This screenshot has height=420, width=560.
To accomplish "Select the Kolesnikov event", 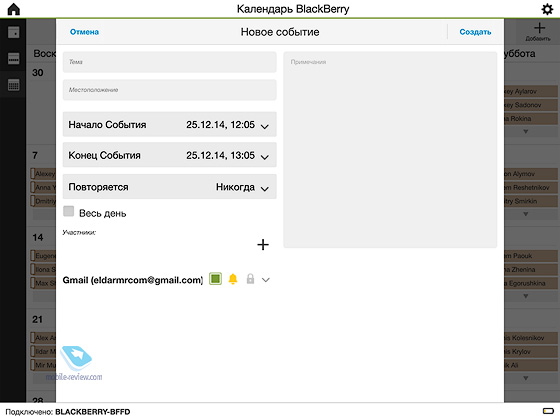I will coord(531,338).
